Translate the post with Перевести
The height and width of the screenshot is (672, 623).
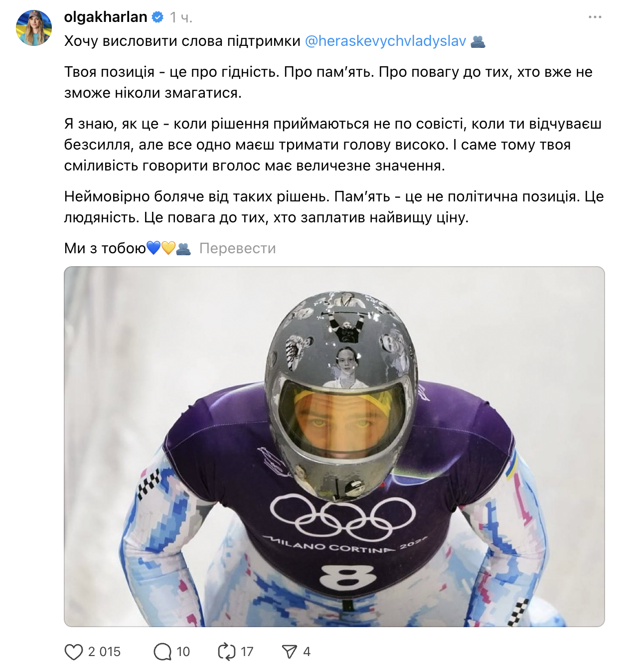click(x=237, y=248)
